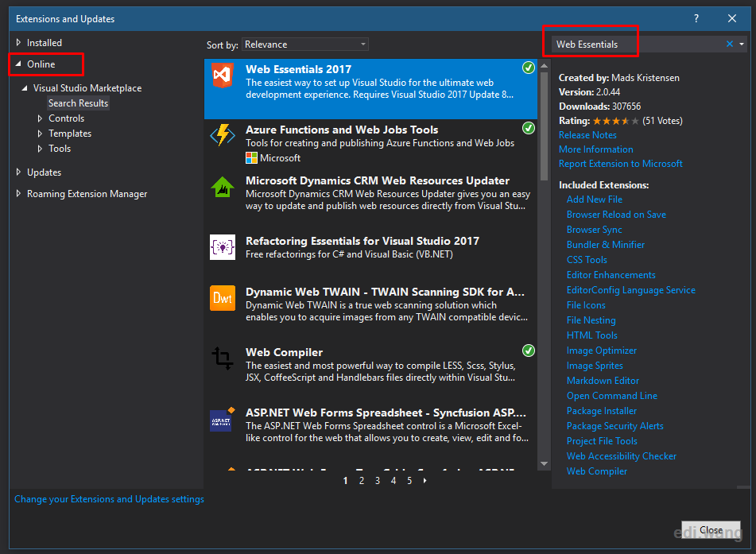Click the Web Essentials 2017 extension icon
The width and height of the screenshot is (756, 554).
point(223,76)
